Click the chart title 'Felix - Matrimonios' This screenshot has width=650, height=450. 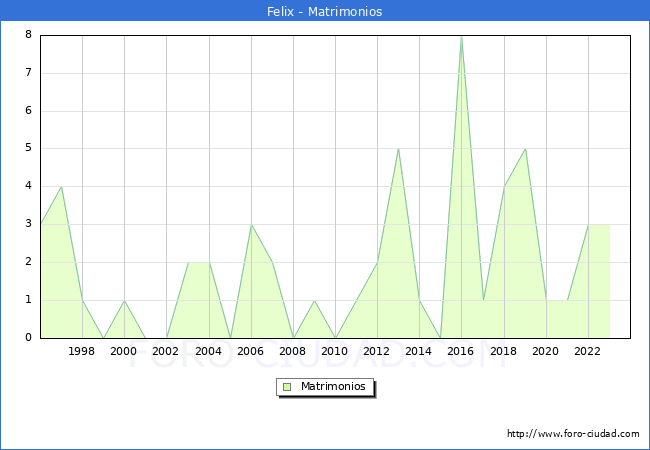pos(325,11)
